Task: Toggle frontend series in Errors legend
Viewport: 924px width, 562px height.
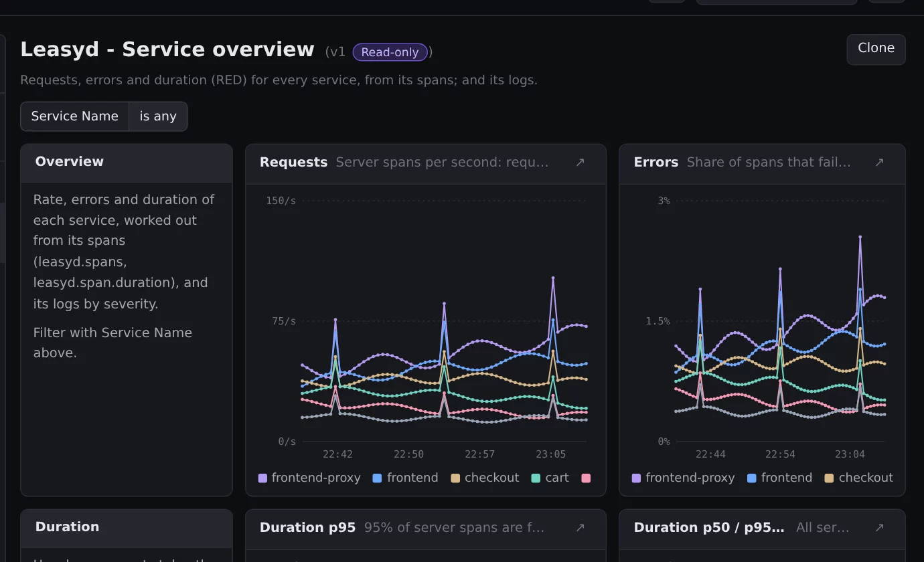Action: [779, 478]
